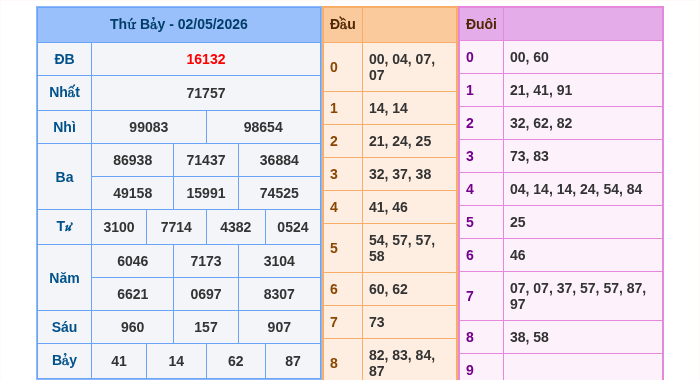Select the single 14 in Bảy row
This screenshot has height=380, width=700.
tap(176, 361)
